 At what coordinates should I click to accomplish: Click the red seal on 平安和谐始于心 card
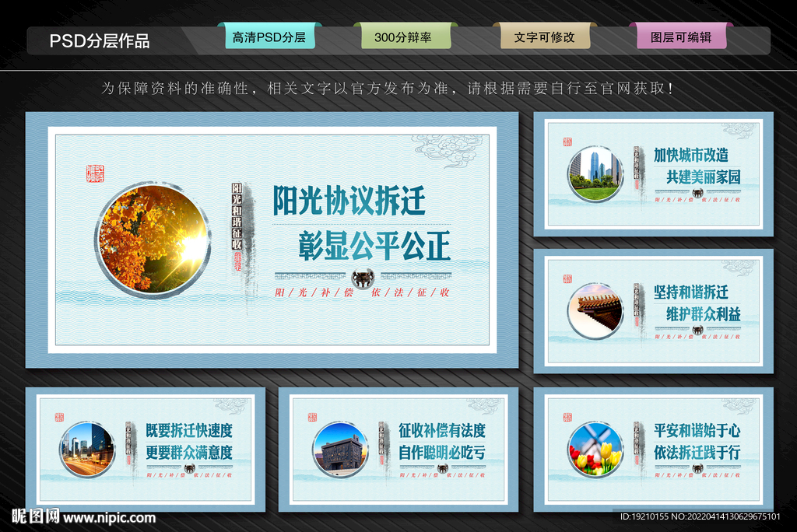tap(567, 417)
